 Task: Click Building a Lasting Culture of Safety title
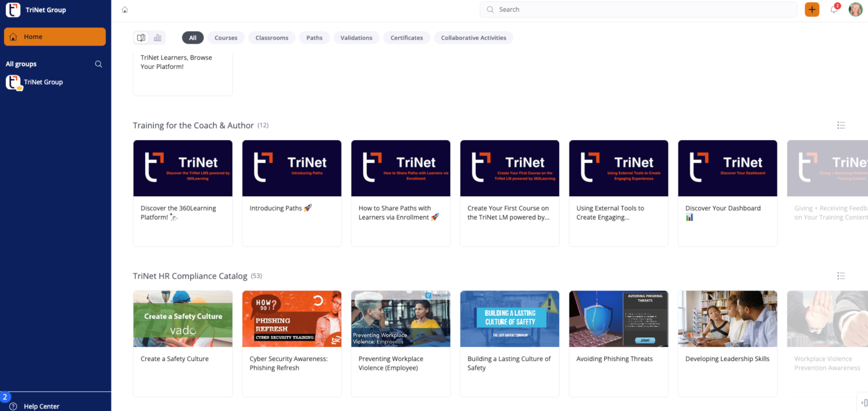coord(509,363)
